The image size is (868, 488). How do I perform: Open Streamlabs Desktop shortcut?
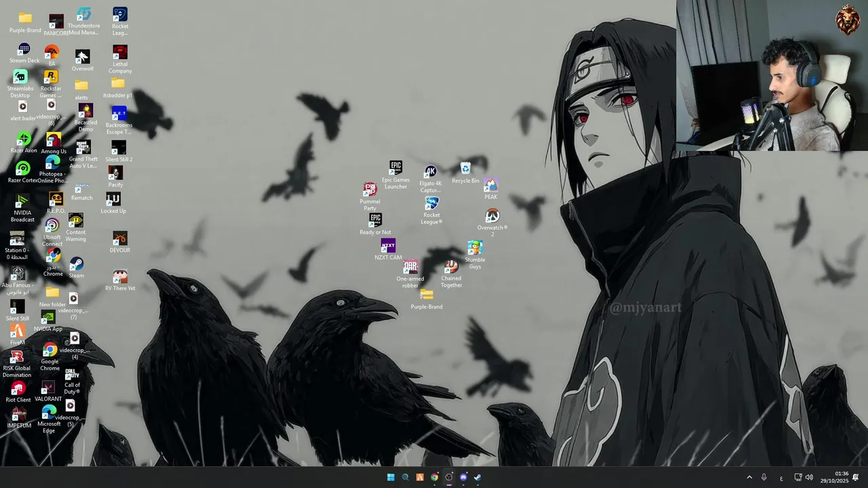(20, 84)
